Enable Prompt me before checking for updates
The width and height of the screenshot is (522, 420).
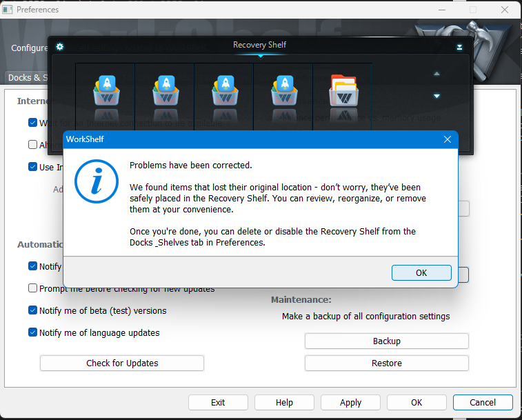pyautogui.click(x=33, y=288)
